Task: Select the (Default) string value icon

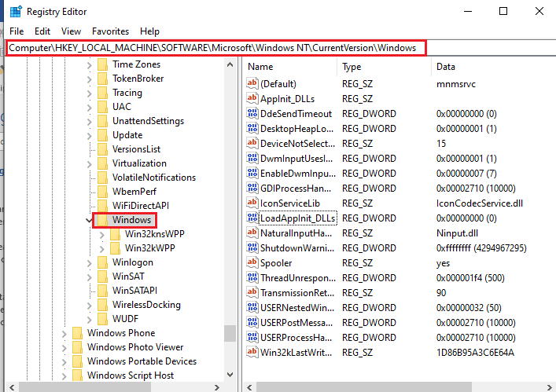Action: 252,83
